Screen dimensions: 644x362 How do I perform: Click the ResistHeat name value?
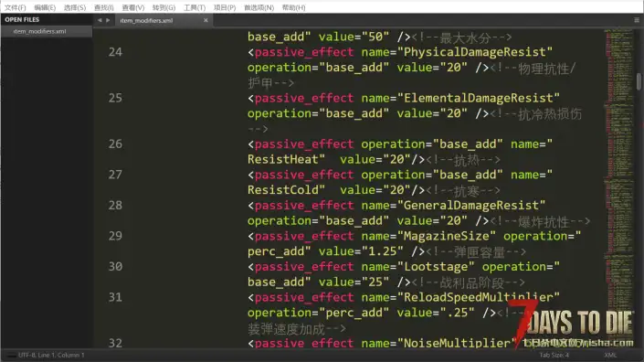click(286, 159)
